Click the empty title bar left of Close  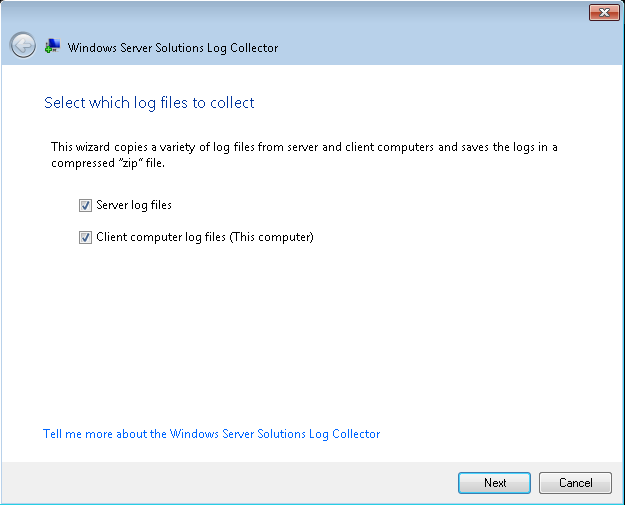(x=300, y=12)
